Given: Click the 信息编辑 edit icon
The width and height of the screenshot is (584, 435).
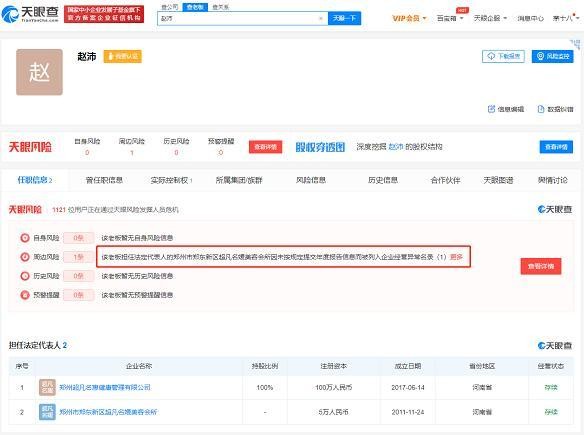Looking at the screenshot, I should [x=491, y=109].
